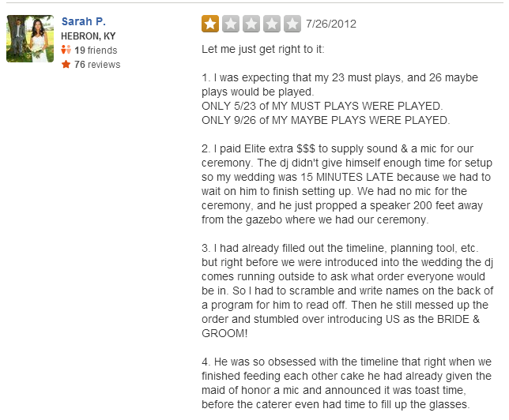This screenshot has height=420, width=509.
Task: Click the 'Let me just get right to it' line
Action: point(262,49)
